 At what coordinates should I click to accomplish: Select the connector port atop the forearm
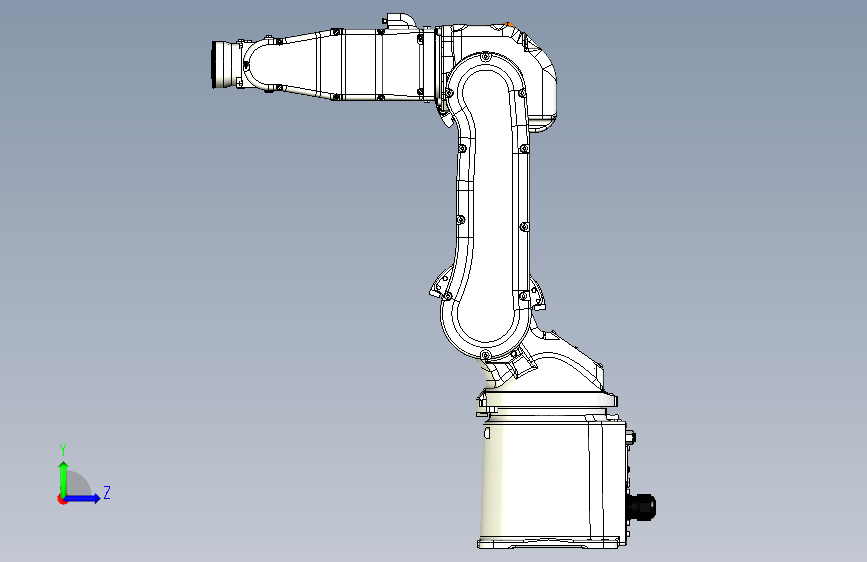[399, 21]
